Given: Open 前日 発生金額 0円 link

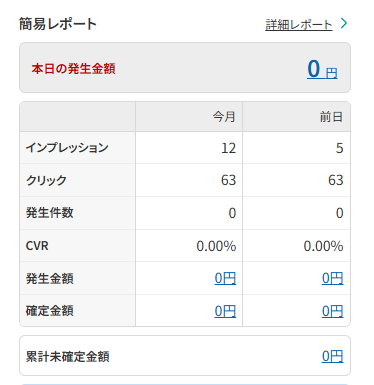Looking at the screenshot, I should tap(332, 278).
